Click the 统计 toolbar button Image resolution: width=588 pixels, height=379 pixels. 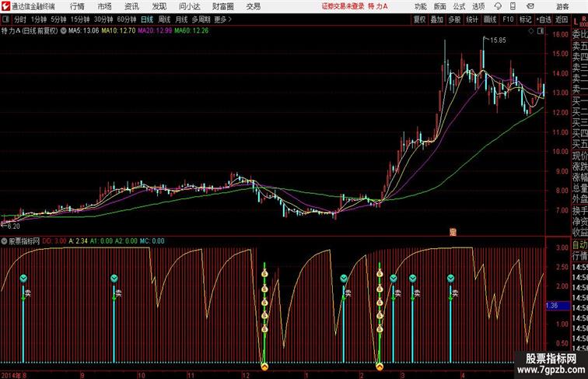point(472,19)
